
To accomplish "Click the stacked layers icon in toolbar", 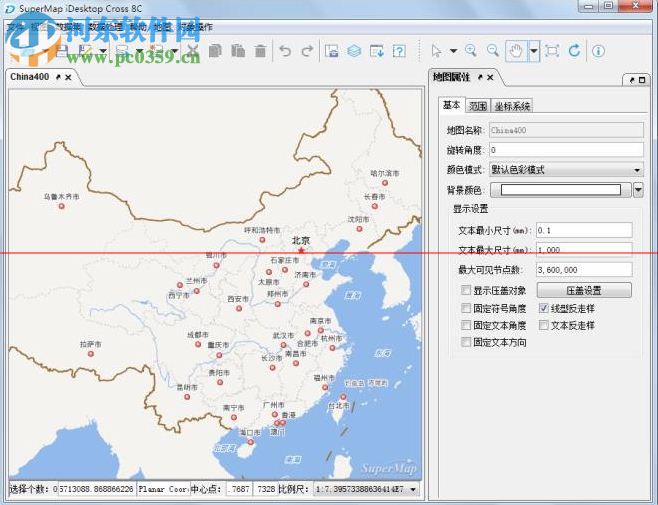I will 354,51.
